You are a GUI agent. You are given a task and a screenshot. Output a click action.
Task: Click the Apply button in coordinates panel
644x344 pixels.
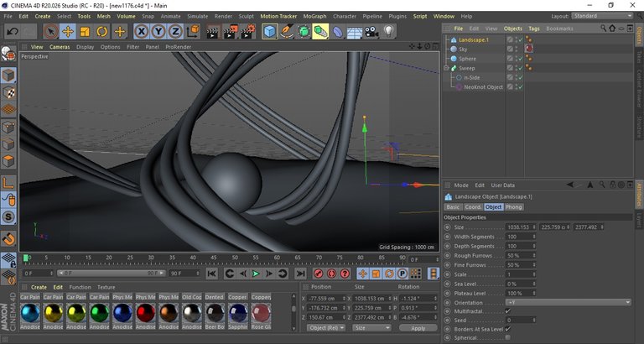tap(418, 328)
